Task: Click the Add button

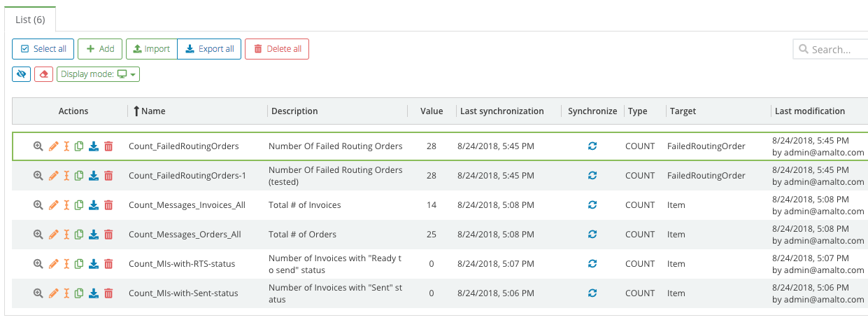Action: click(x=100, y=49)
